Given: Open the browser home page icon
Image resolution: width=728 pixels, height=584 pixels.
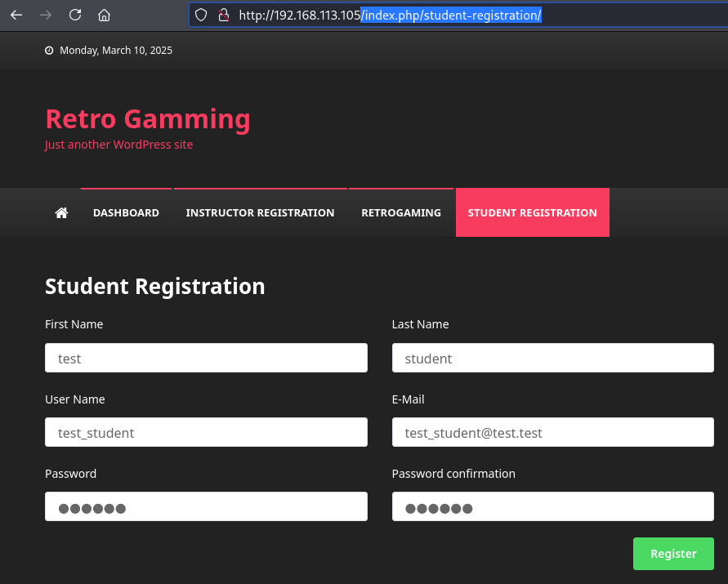Looking at the screenshot, I should coord(104,15).
